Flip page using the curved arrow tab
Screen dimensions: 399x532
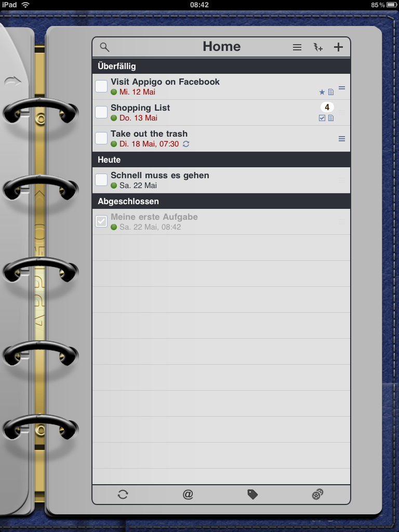coord(13,82)
